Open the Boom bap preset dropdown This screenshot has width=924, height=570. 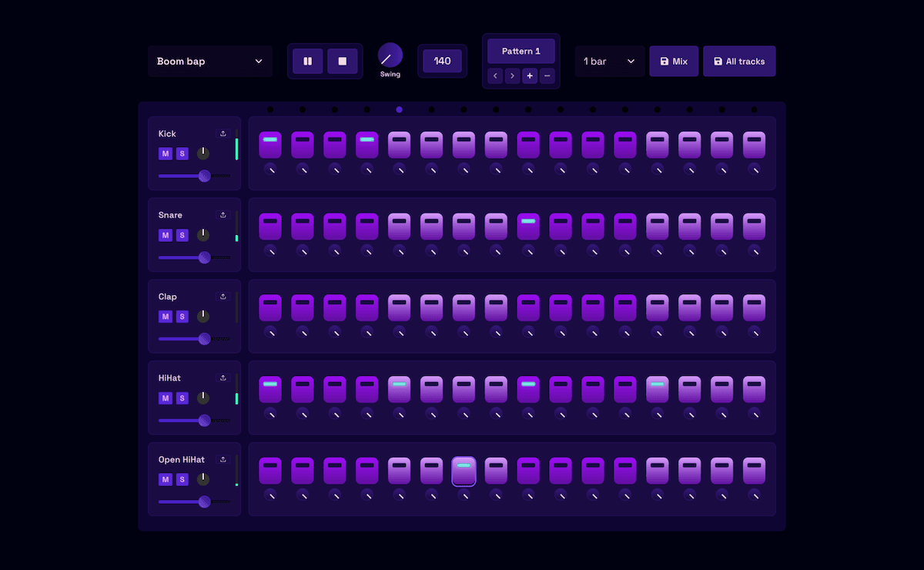[x=210, y=61]
